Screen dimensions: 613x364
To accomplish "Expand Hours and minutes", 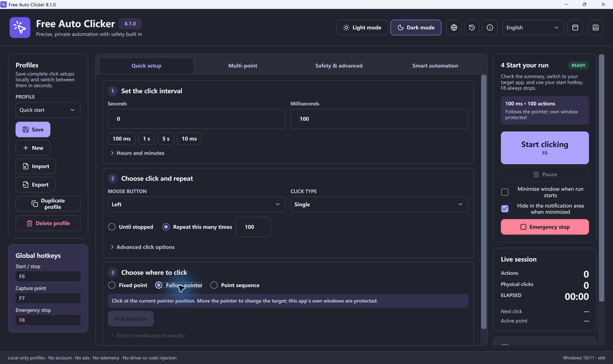I will [137, 153].
